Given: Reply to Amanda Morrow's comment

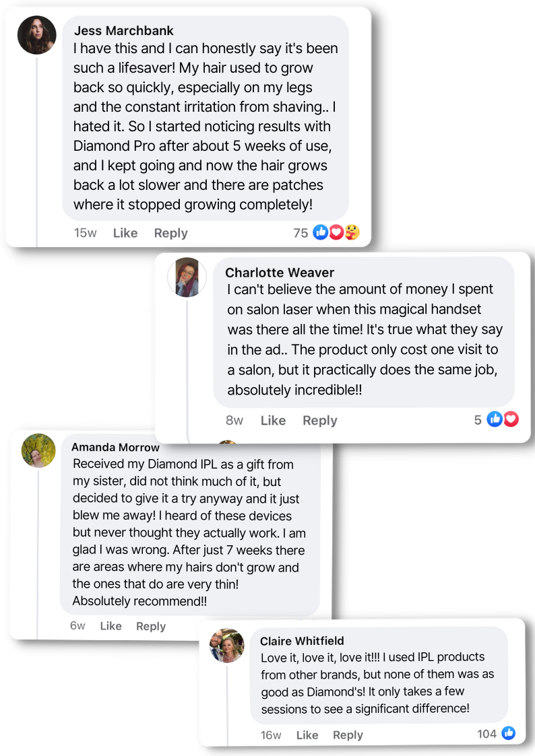Looking at the screenshot, I should (150, 626).
